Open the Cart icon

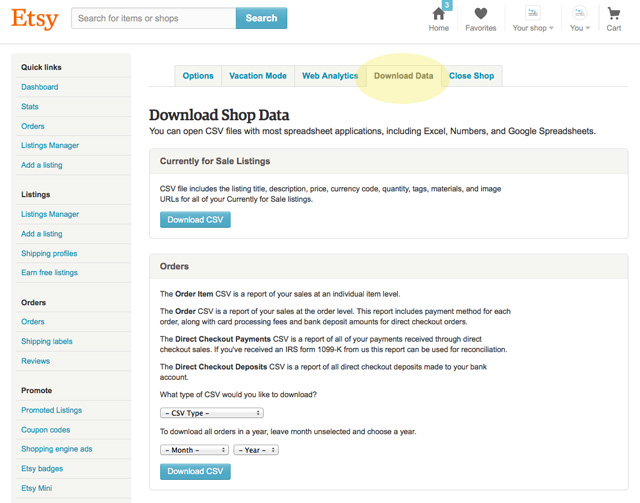point(613,13)
